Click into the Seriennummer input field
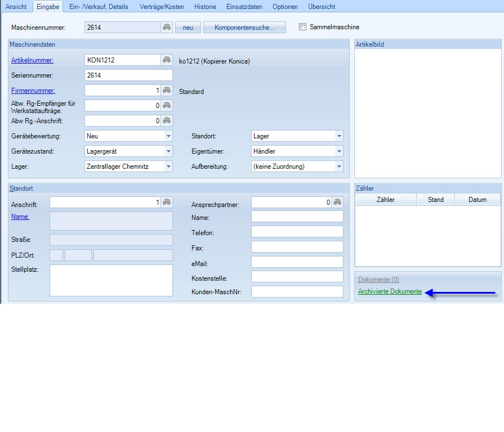The width and height of the screenshot is (504, 432). (128, 75)
